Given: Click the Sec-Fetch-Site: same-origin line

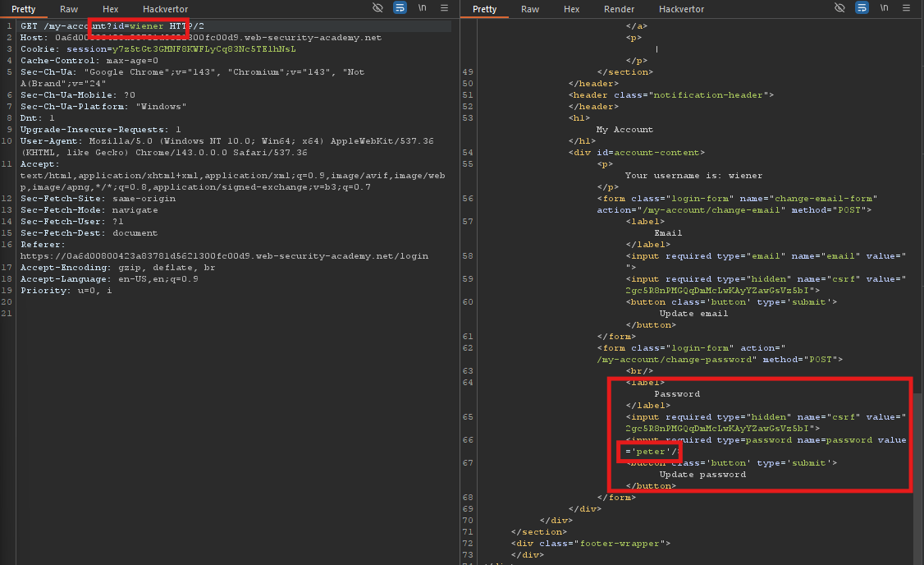Looking at the screenshot, I should tap(98, 199).
